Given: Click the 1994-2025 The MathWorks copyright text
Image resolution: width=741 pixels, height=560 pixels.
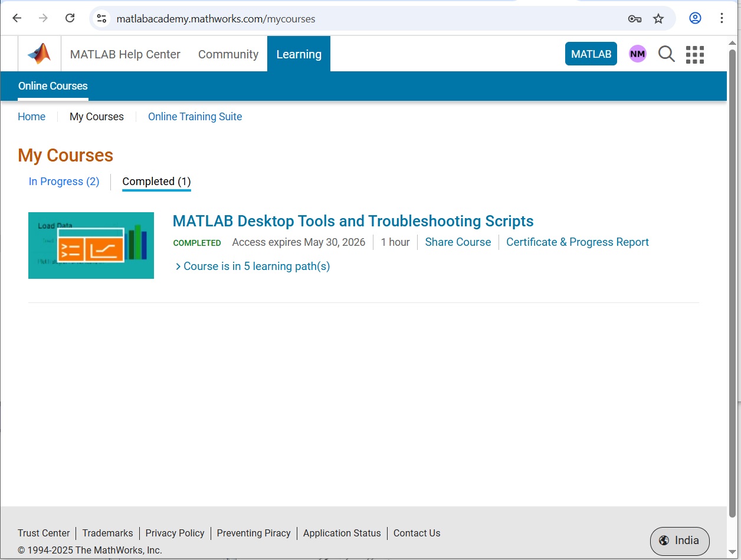Looking at the screenshot, I should pos(90,550).
